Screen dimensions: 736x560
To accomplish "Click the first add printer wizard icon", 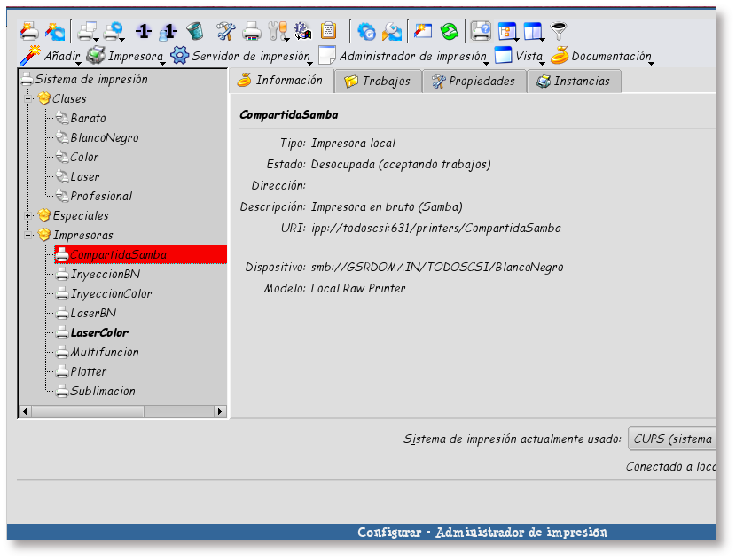I will coord(28,32).
